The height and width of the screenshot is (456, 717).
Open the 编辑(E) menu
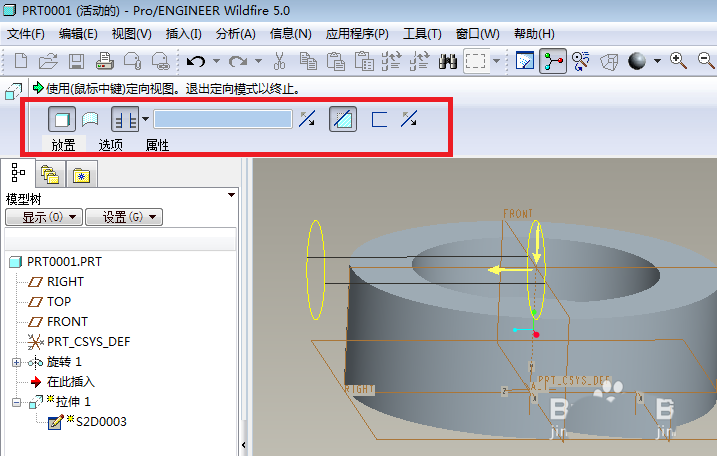(x=78, y=33)
